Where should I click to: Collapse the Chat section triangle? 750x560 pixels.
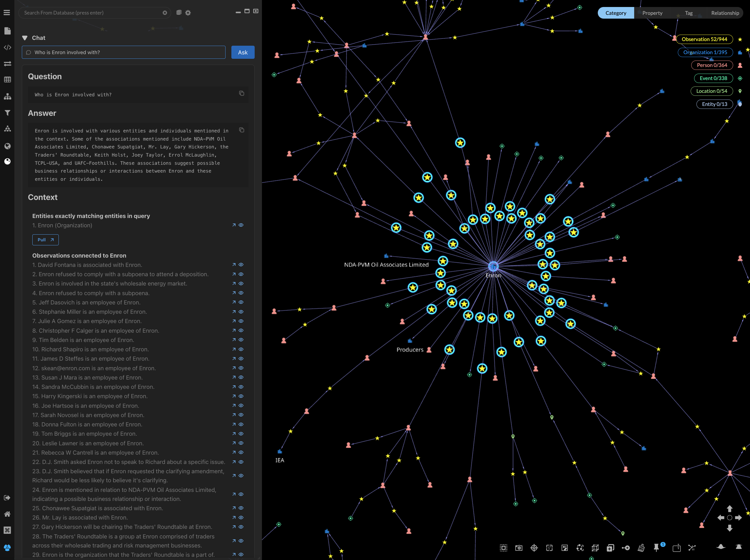24,38
